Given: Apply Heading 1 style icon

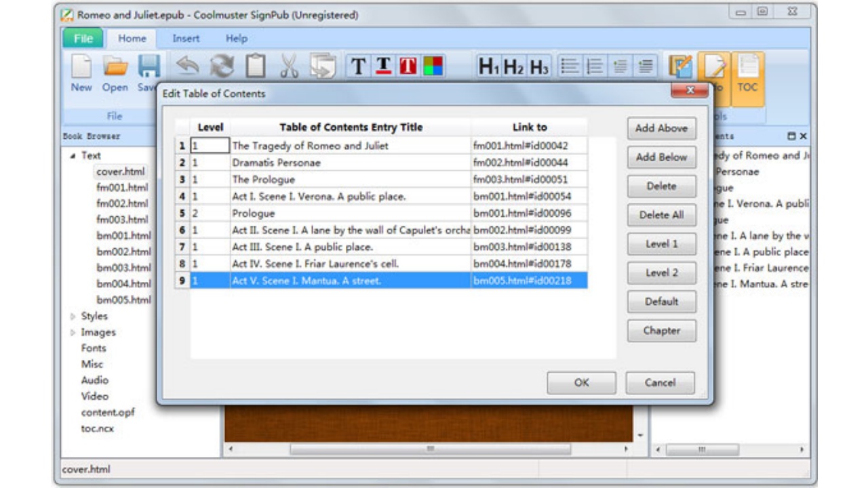Looking at the screenshot, I should [x=488, y=66].
